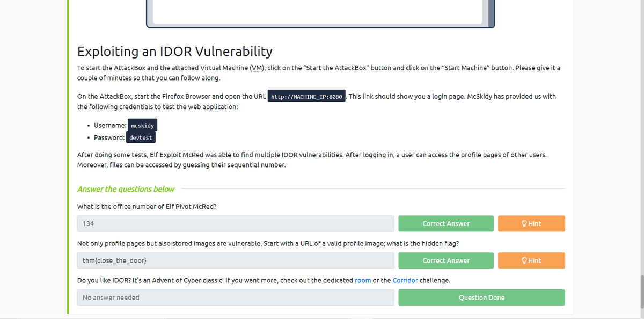Click the No answer needed field
Viewport: 644px width, 319px height.
click(236, 298)
